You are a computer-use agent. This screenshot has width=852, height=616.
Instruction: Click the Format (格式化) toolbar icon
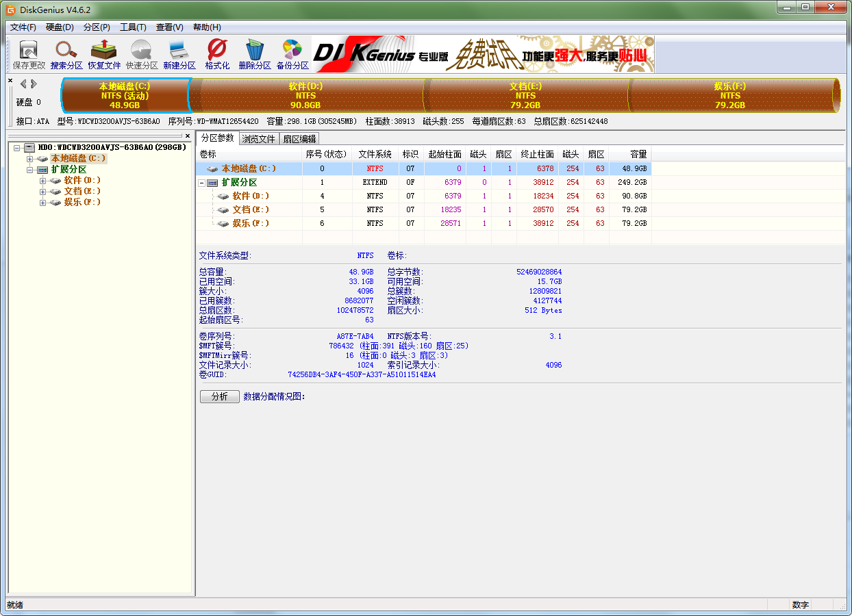pos(217,54)
